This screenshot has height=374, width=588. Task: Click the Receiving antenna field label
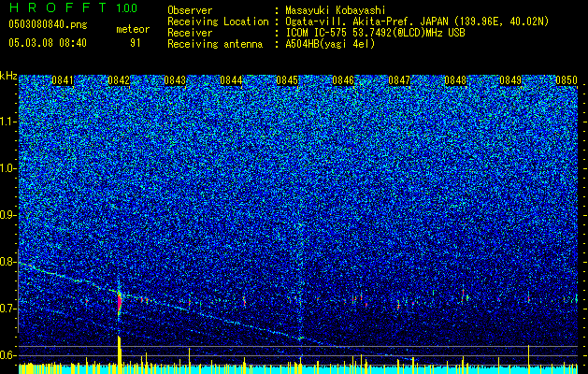[x=215, y=44]
